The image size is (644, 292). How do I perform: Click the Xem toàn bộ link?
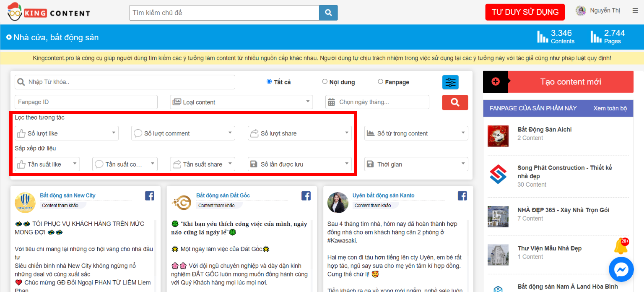coord(610,108)
